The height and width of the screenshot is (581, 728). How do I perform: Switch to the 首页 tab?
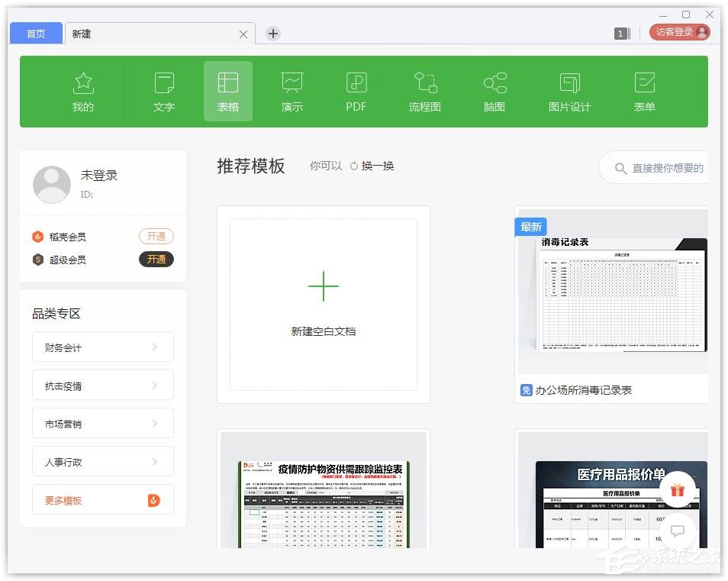[x=35, y=33]
